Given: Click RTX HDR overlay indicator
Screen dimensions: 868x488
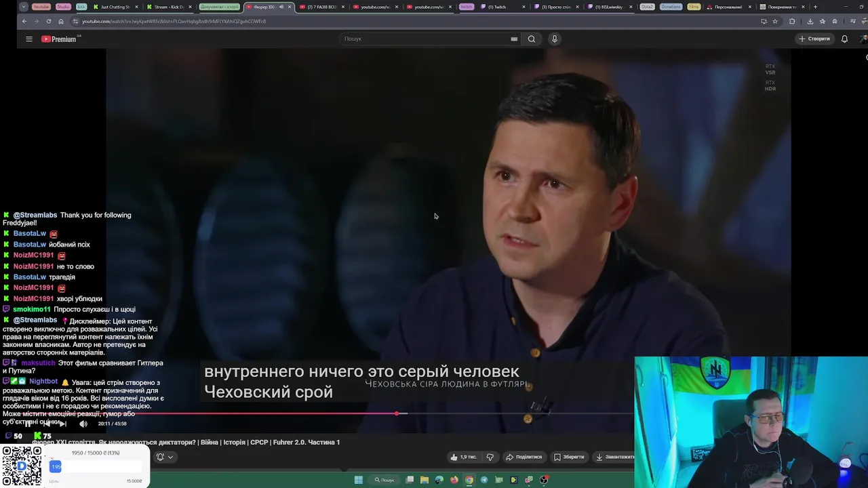Looking at the screenshot, I should click(770, 85).
